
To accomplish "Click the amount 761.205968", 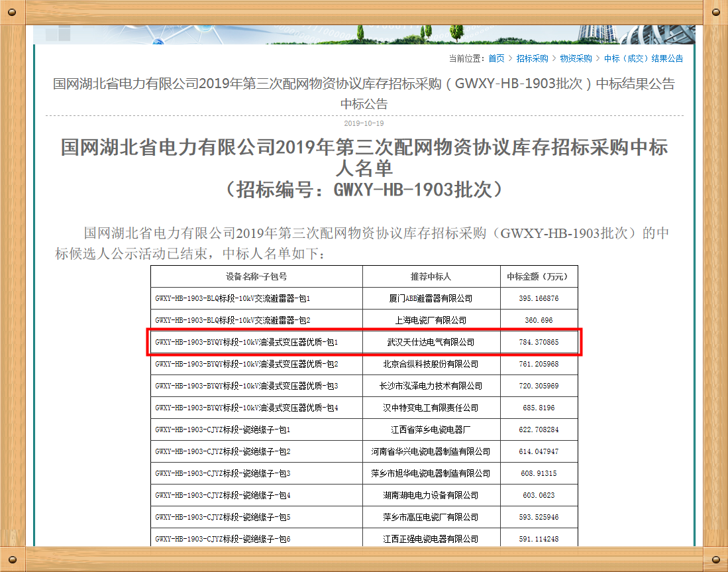I will tap(539, 364).
